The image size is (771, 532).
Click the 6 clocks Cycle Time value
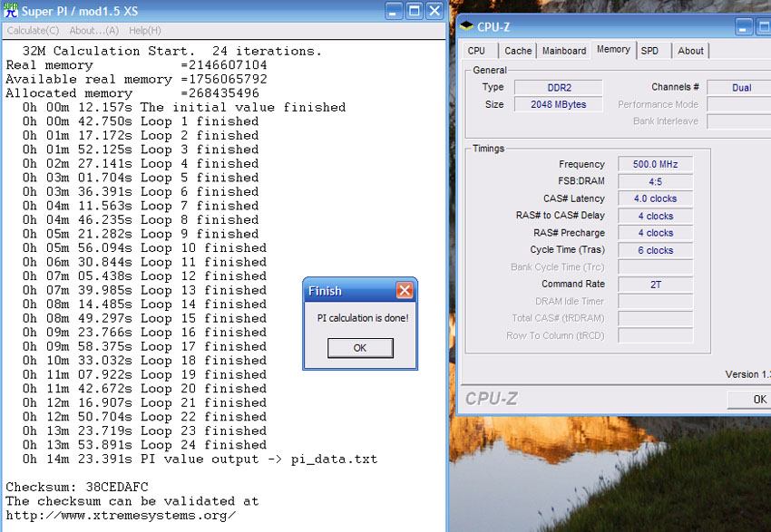pyautogui.click(x=656, y=250)
